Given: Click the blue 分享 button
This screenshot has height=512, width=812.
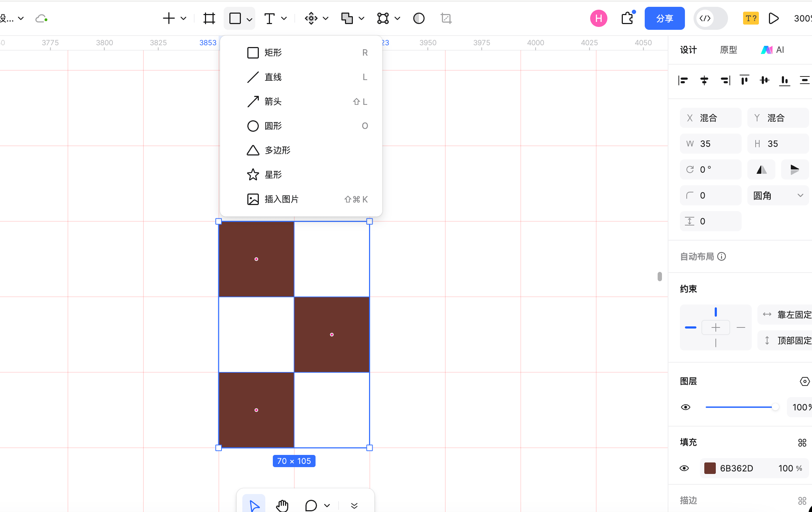Looking at the screenshot, I should (x=664, y=18).
